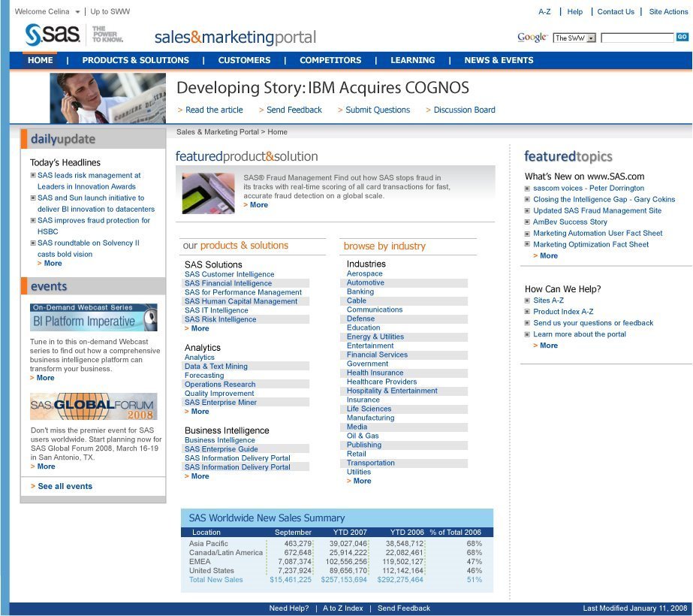Click Total New Sales table row label

tap(215, 579)
